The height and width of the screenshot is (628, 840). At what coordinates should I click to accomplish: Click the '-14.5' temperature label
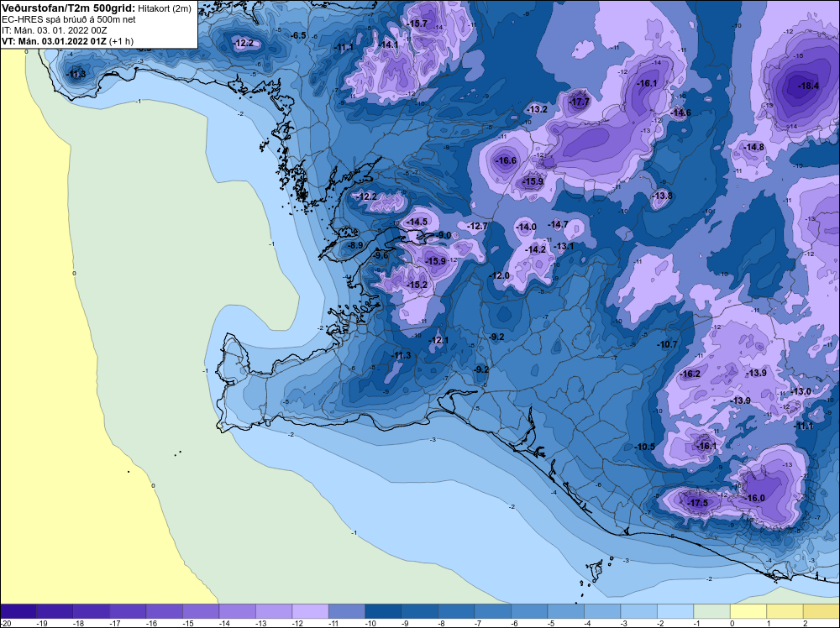pos(417,222)
